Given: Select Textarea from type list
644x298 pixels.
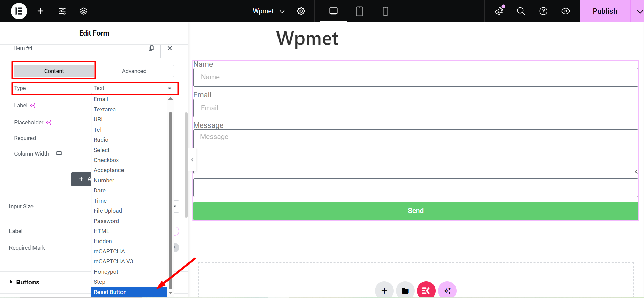Looking at the screenshot, I should (129, 109).
